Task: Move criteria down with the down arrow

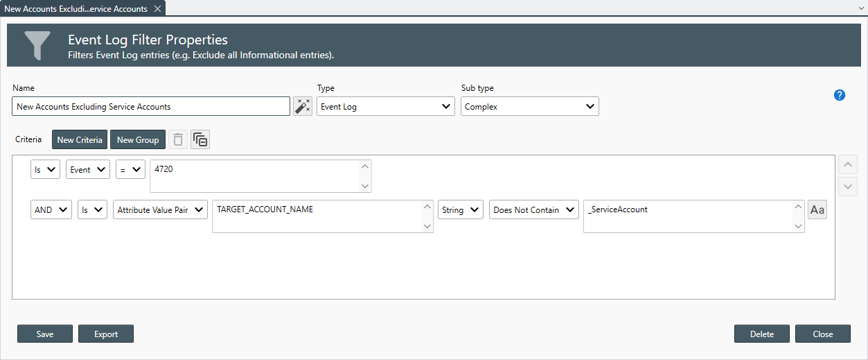Action: (849, 187)
